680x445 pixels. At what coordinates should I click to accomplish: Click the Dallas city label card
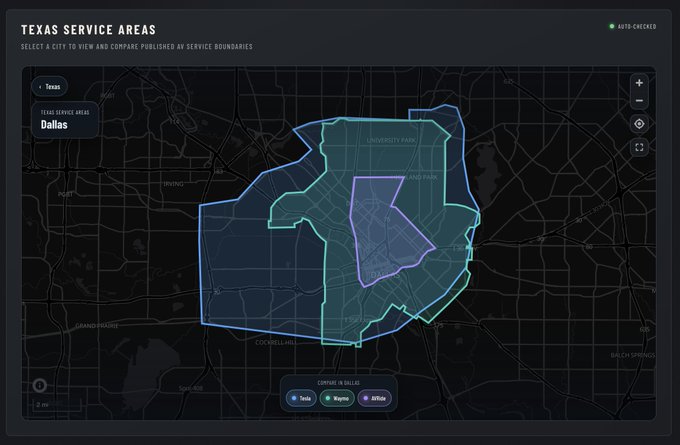pos(65,120)
